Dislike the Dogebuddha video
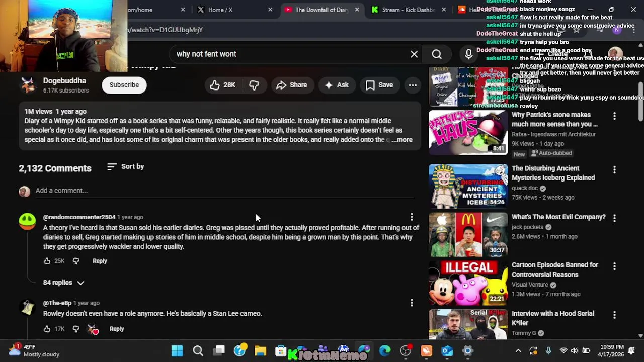This screenshot has height=362, width=644. pos(254,85)
